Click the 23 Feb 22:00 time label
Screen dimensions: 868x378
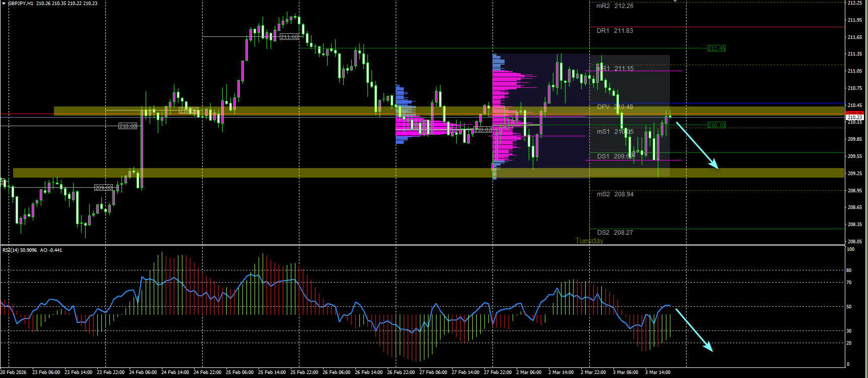(110, 372)
